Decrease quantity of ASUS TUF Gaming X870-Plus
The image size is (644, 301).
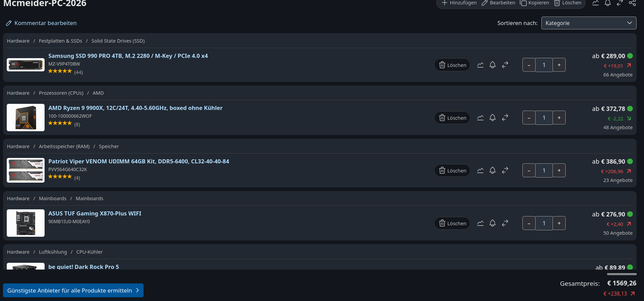(x=529, y=223)
